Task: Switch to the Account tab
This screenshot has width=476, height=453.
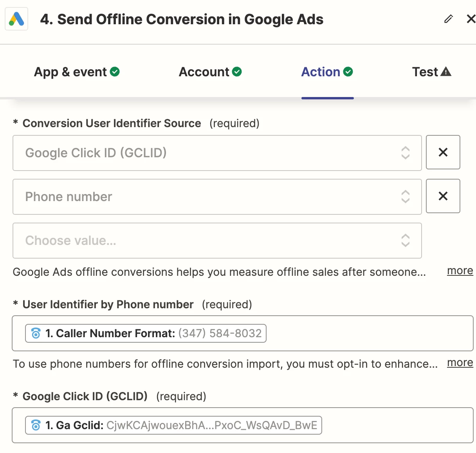Action: 204,72
